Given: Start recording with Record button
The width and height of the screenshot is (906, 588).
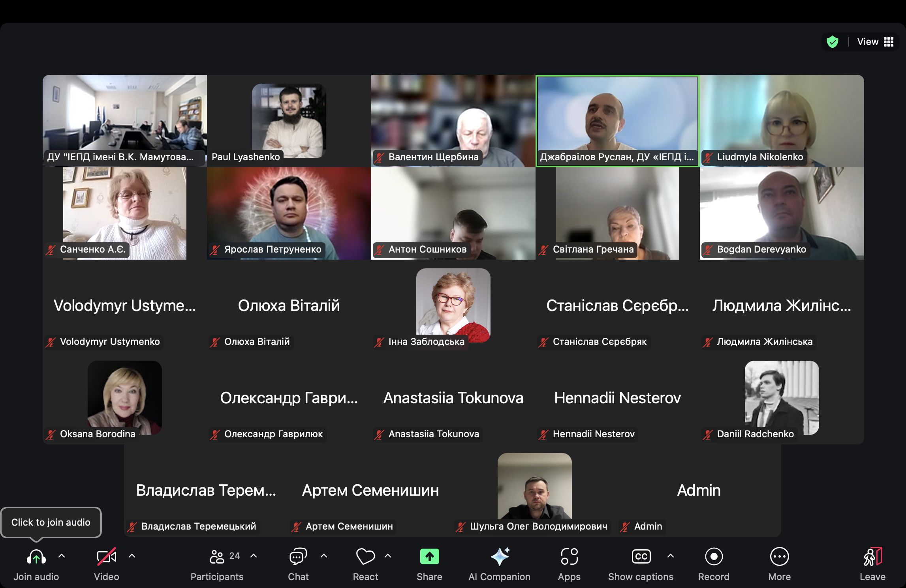Looking at the screenshot, I should (x=714, y=557).
